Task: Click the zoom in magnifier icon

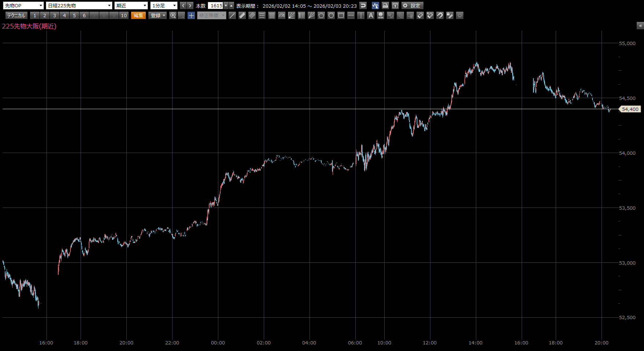Action: click(x=173, y=15)
